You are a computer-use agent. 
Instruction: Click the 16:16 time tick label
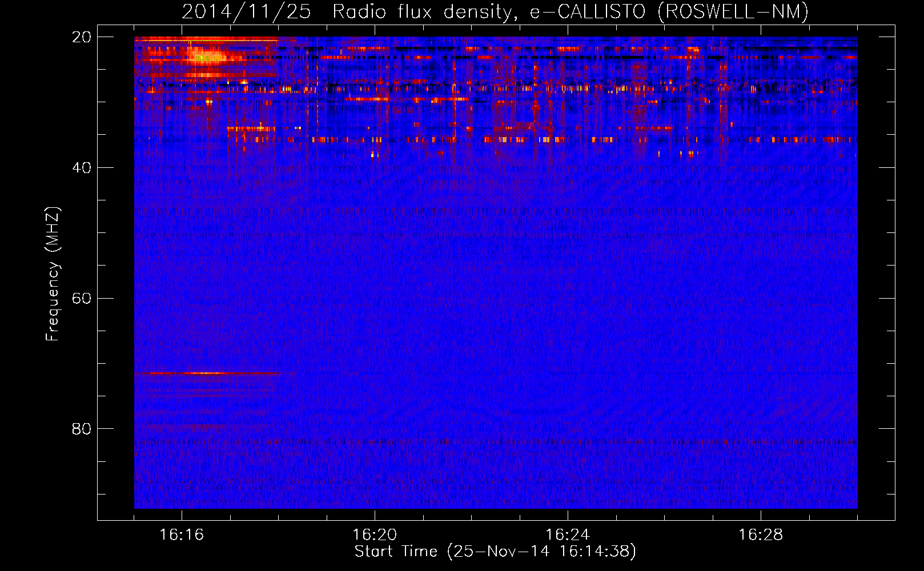182,535
